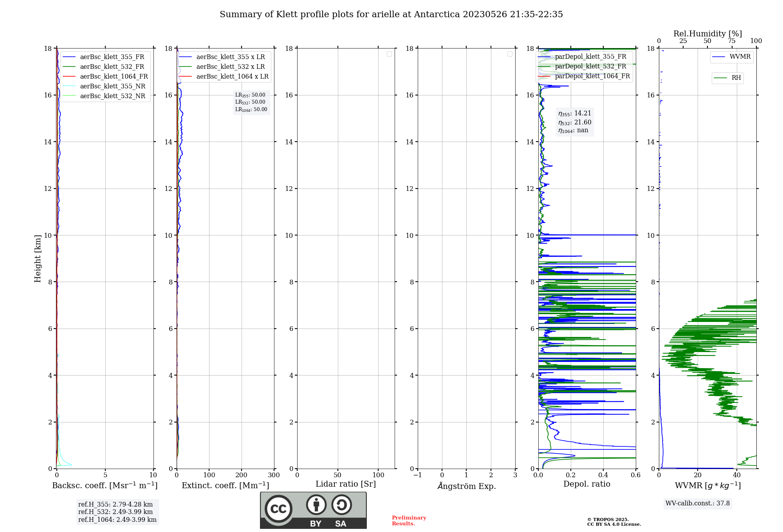Image resolution: width=783 pixels, height=532 pixels.
Task: Click ref.H_355: 2.79-4.28 km text
Action: [x=115, y=505]
